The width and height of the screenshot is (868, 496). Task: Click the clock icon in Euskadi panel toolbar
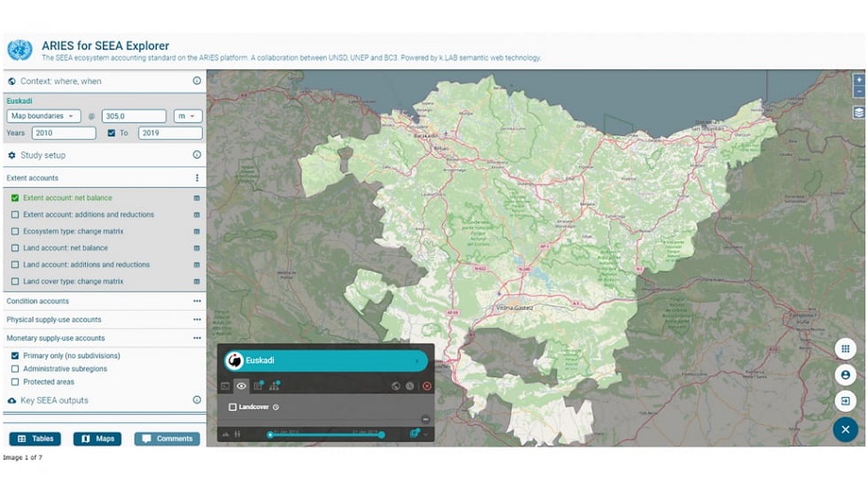click(x=410, y=387)
